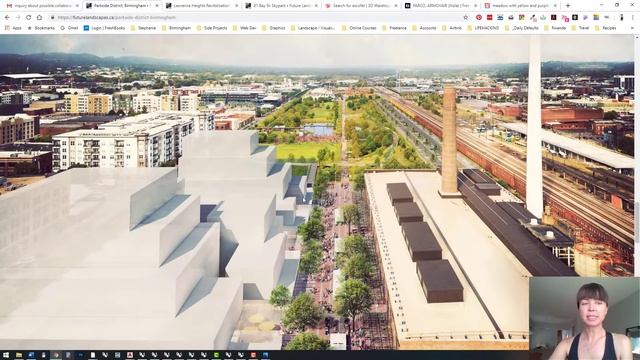Open the Airbnb bookmark folder

(452, 28)
